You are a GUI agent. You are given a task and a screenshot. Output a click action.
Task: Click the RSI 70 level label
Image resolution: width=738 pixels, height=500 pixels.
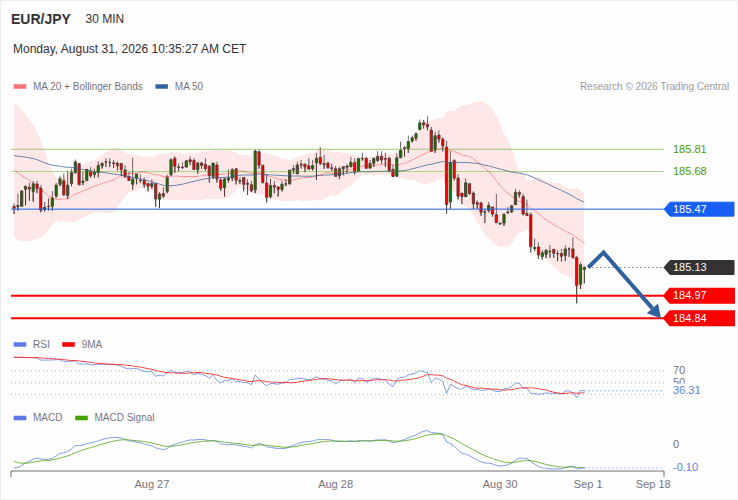coord(679,371)
